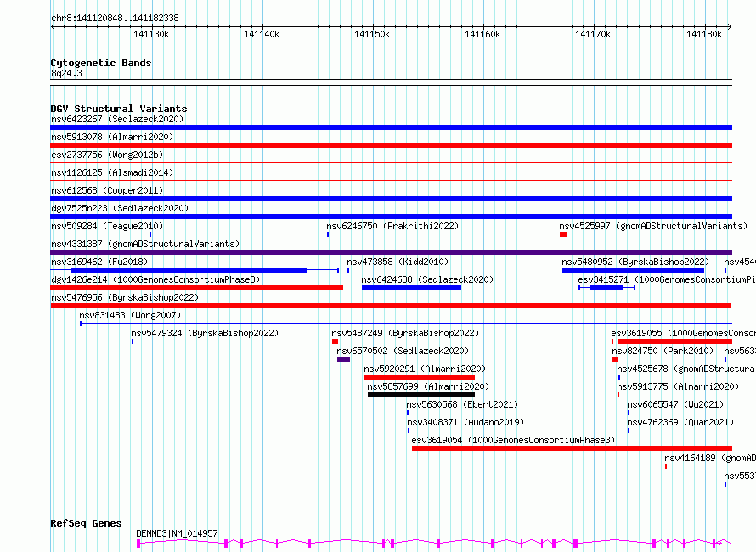
Task: Open nsv5920291 (Almarri2020) variant
Action: click(425, 369)
